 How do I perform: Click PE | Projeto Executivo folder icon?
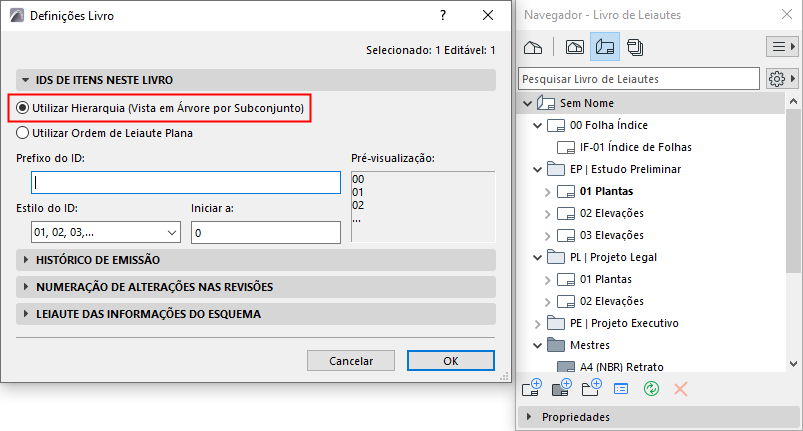click(556, 323)
